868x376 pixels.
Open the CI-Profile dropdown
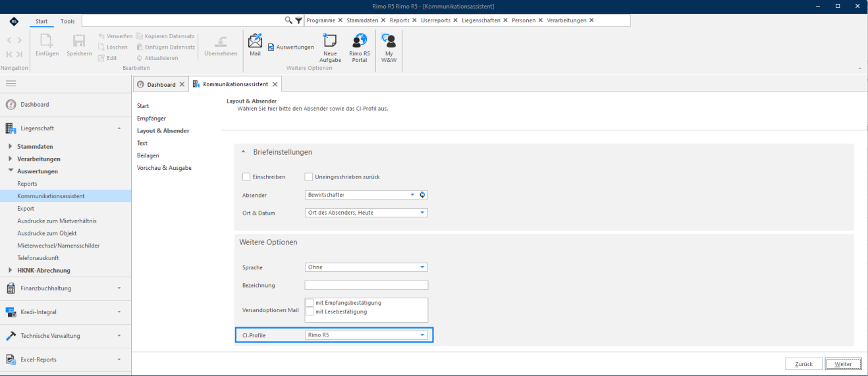coord(422,335)
